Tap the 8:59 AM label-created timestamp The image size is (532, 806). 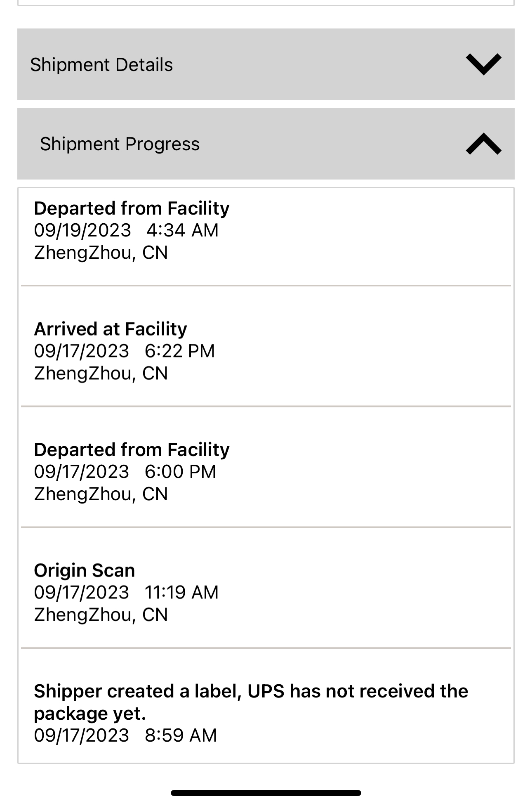pos(181,735)
